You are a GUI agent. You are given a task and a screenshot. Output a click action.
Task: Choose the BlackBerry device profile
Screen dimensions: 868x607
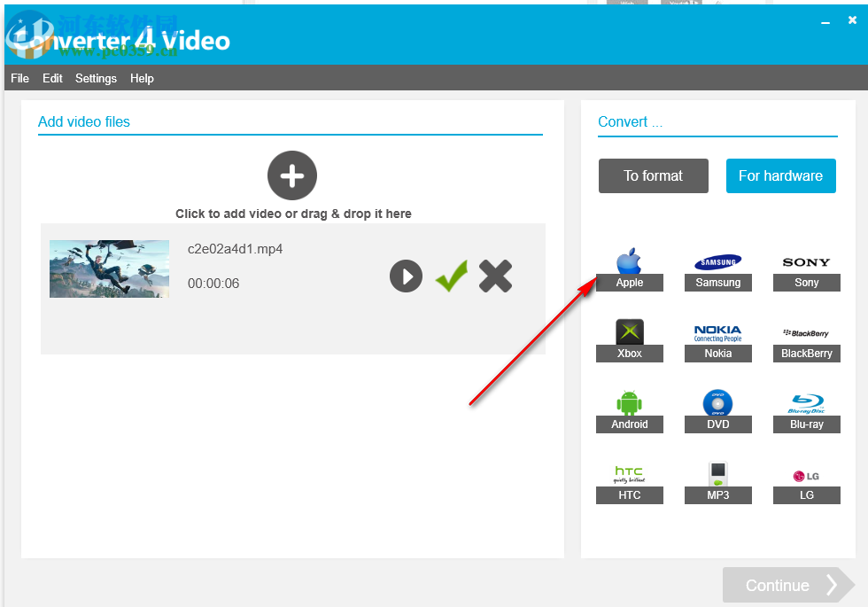point(806,339)
